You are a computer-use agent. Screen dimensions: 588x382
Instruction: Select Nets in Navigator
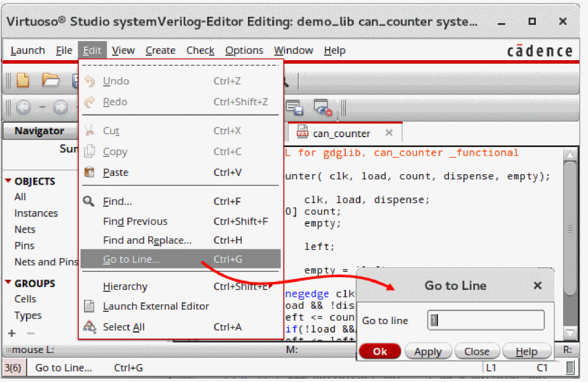25,229
